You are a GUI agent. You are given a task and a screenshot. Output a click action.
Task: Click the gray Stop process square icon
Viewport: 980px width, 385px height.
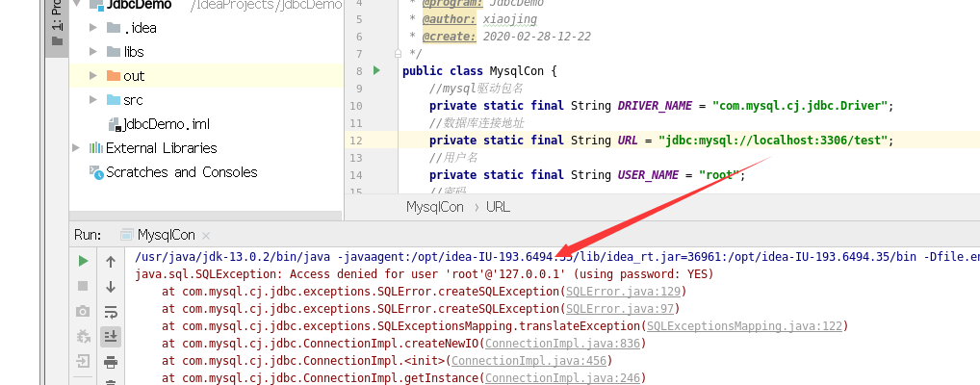pyautogui.click(x=83, y=286)
